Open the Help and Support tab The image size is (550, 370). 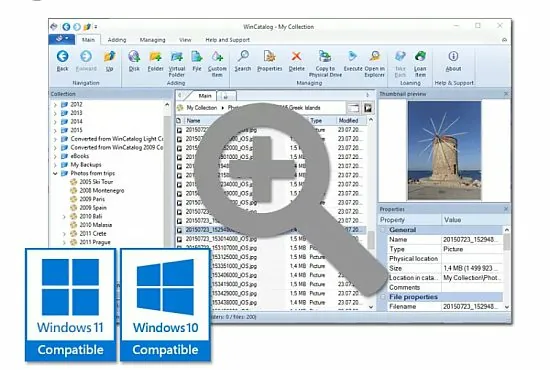click(227, 40)
